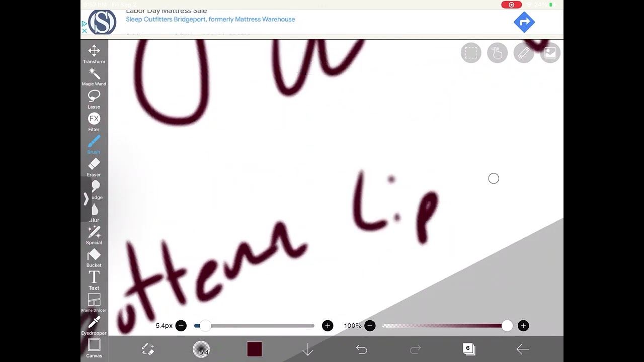Open the Sleep Outfitters ad logo

102,22
